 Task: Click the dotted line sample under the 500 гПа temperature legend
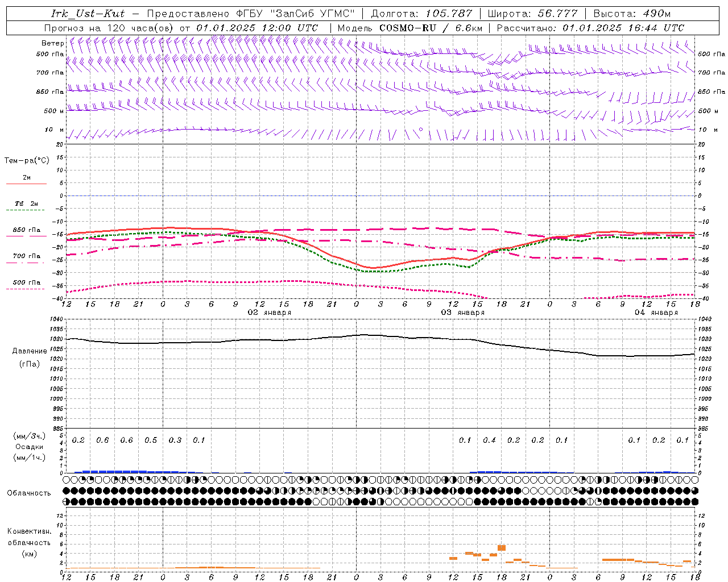click(x=25, y=289)
